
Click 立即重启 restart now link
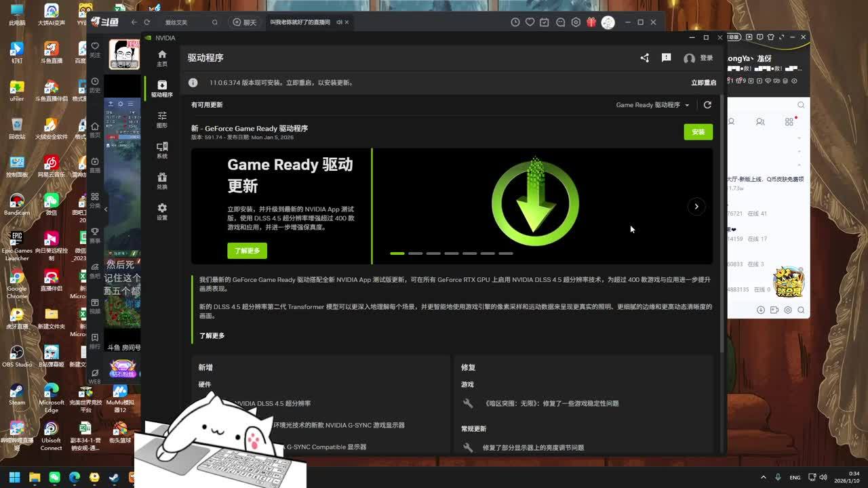pyautogui.click(x=703, y=83)
